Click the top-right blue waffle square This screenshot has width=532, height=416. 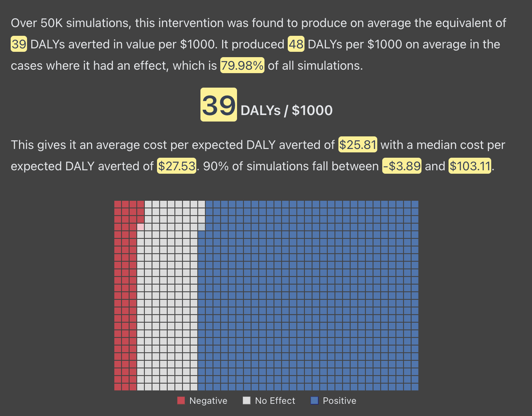pyautogui.click(x=415, y=204)
